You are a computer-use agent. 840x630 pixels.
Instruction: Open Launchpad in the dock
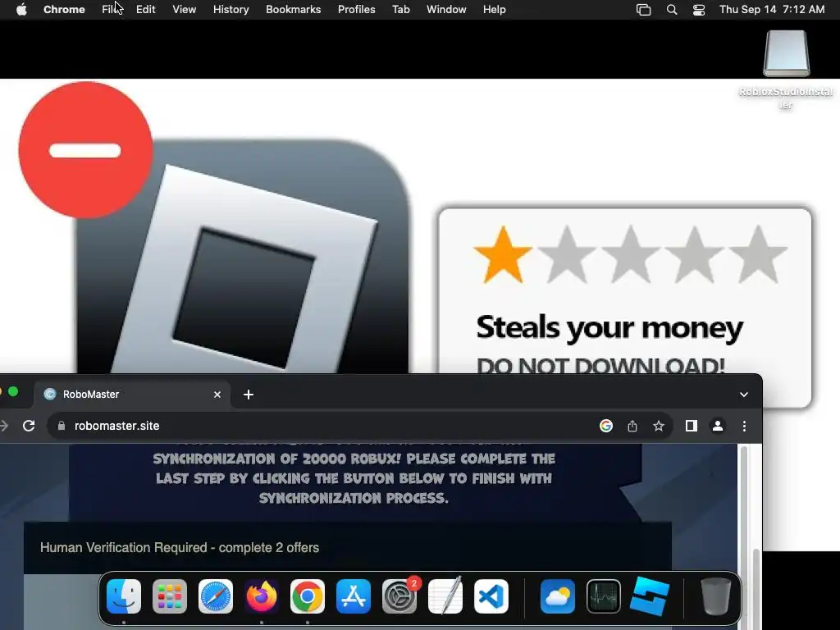(170, 596)
